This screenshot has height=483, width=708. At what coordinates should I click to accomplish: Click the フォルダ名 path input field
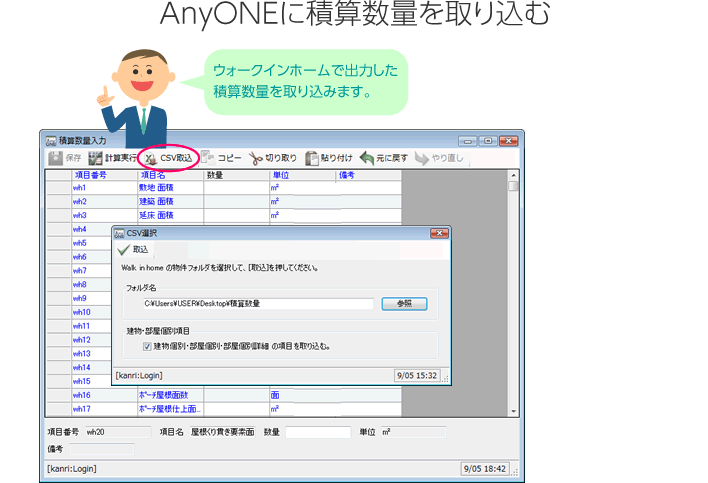coord(258,304)
